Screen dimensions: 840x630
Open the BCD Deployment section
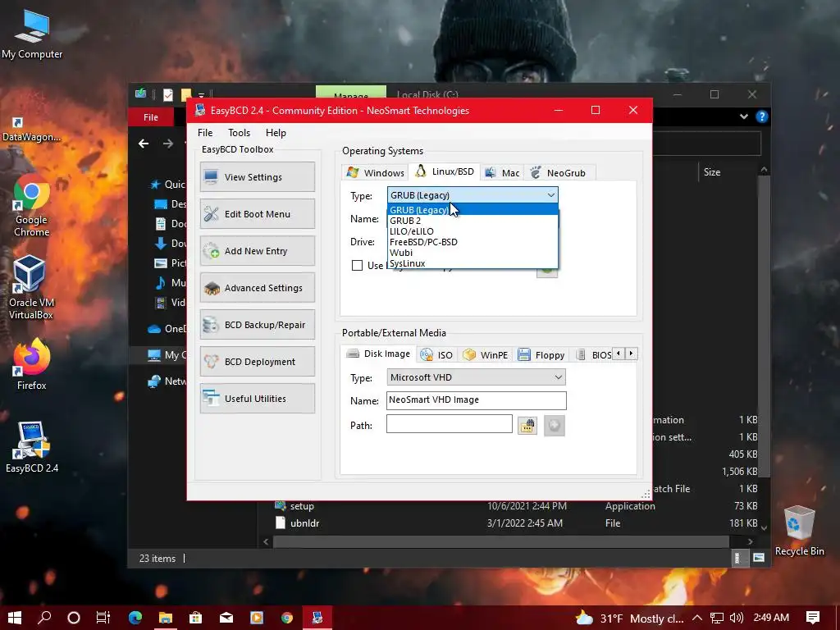(257, 362)
